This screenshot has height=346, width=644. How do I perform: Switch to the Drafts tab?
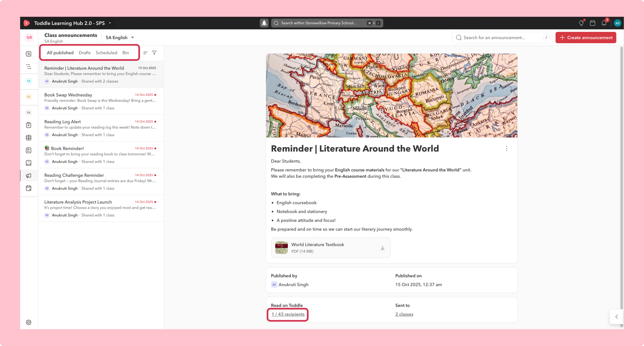click(x=85, y=53)
